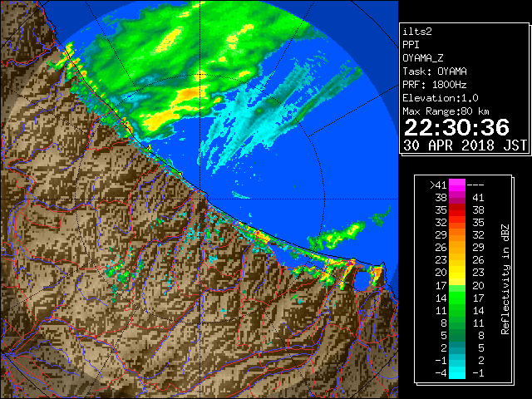Screen dimensions: 532x399
Task: Click the legend value '-4' in the left column
Action: point(441,373)
